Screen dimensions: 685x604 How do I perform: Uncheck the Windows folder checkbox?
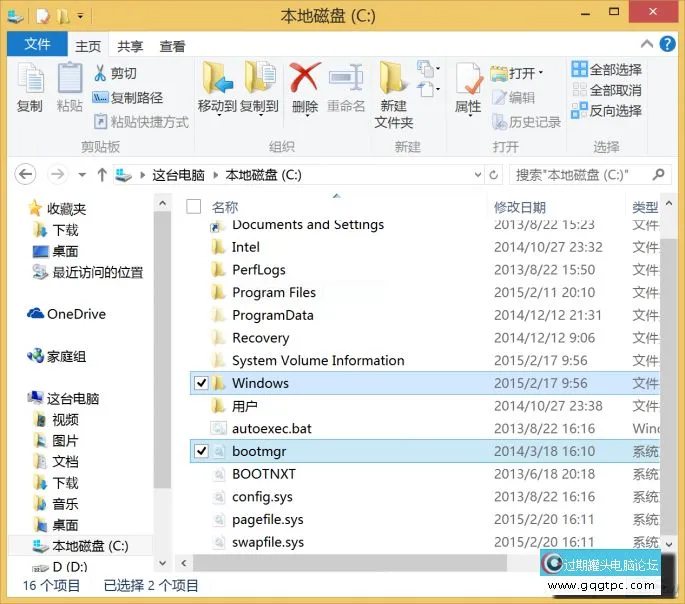tap(201, 383)
